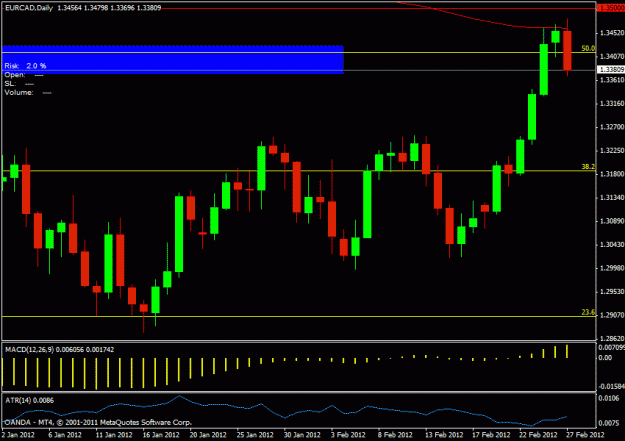Click the 2 Jan 2012 date label

click(18, 435)
